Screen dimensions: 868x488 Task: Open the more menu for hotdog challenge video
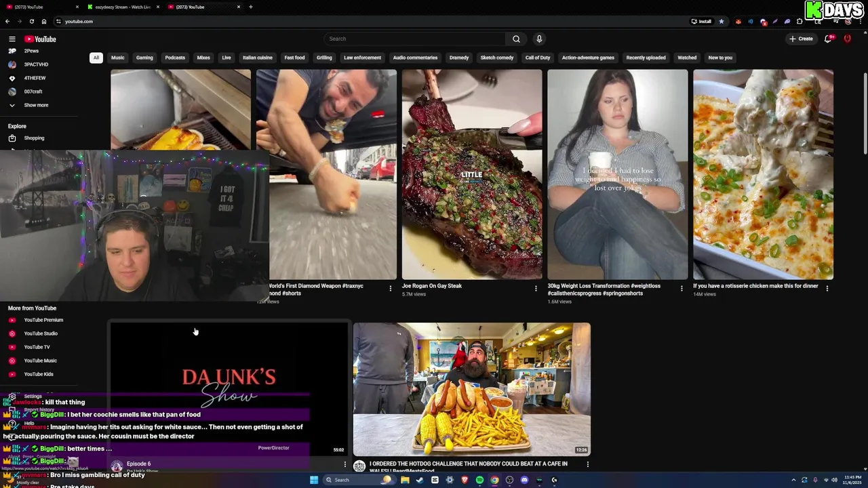(x=587, y=464)
